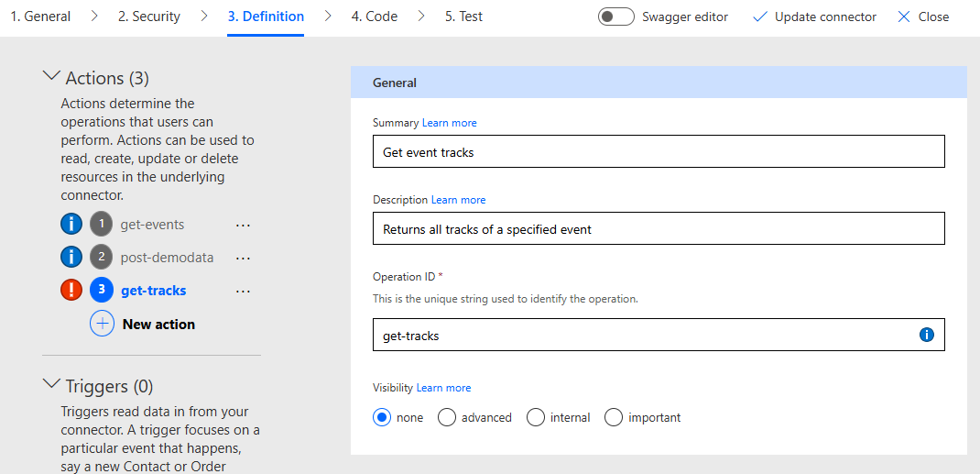Set visibility to important
The image size is (980, 474).
coord(614,417)
